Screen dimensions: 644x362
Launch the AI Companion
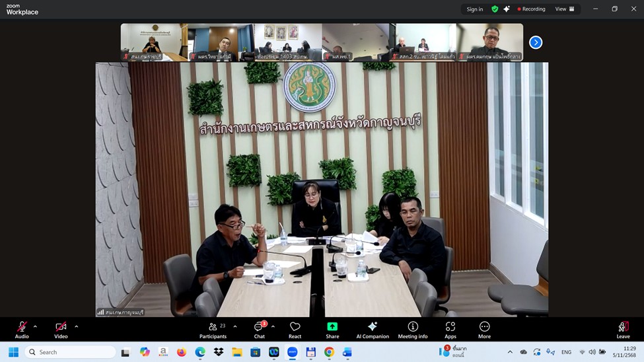(373, 328)
